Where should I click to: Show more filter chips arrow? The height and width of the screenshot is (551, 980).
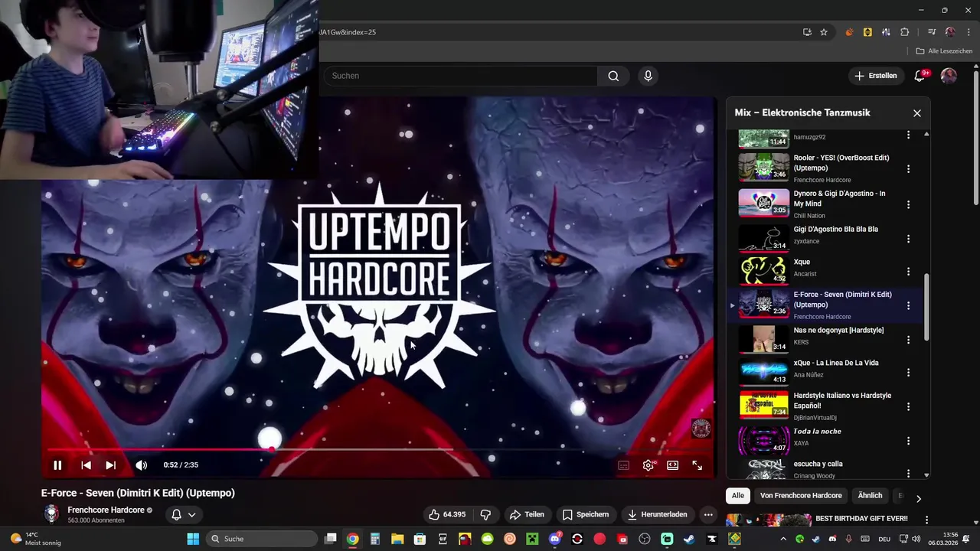pyautogui.click(x=918, y=498)
